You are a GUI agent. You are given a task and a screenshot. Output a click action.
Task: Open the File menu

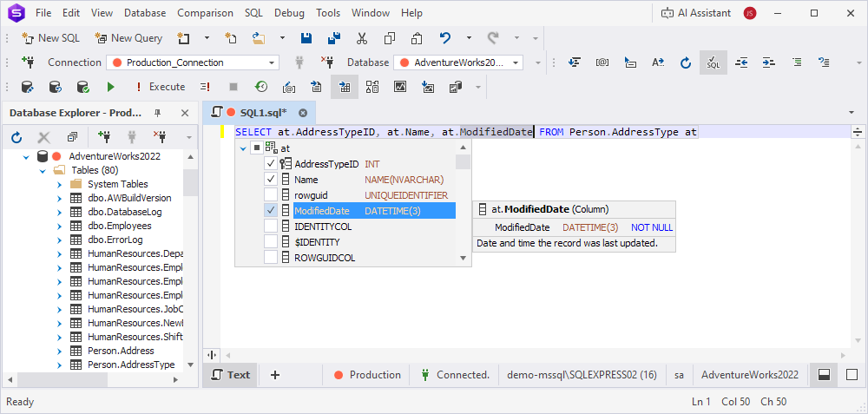(x=43, y=13)
